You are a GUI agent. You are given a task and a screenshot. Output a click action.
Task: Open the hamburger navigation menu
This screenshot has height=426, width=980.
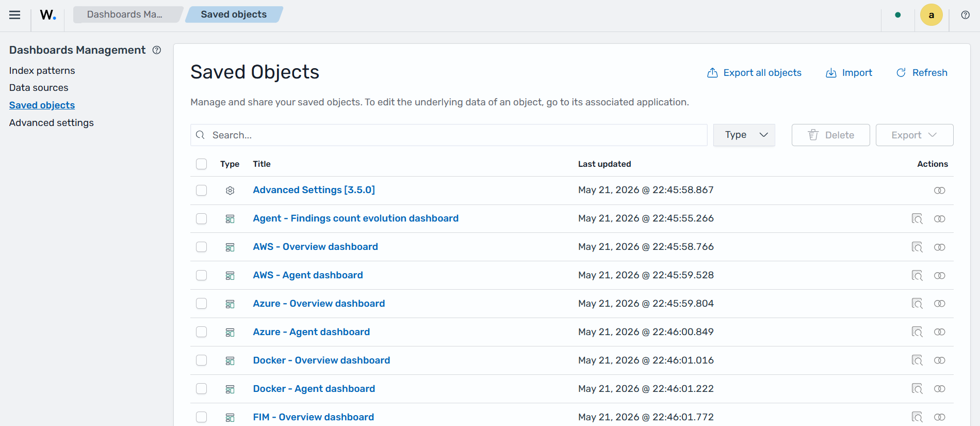[15, 15]
